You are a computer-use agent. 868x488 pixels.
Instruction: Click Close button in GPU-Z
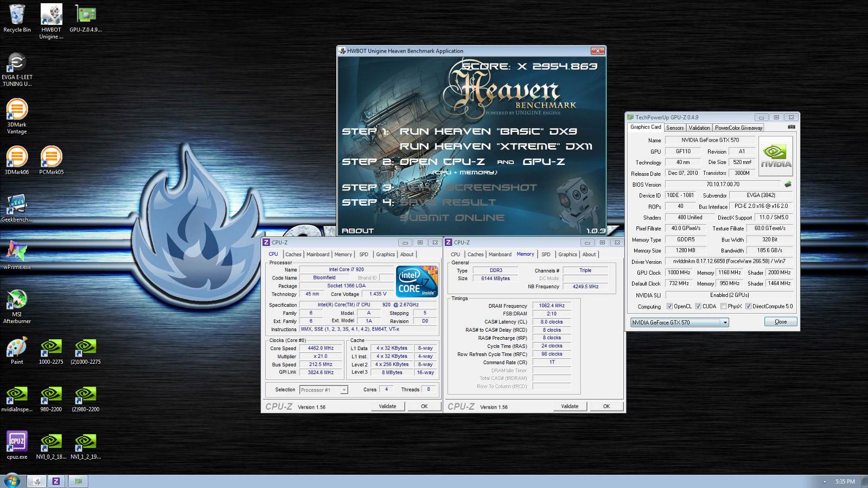[781, 322]
